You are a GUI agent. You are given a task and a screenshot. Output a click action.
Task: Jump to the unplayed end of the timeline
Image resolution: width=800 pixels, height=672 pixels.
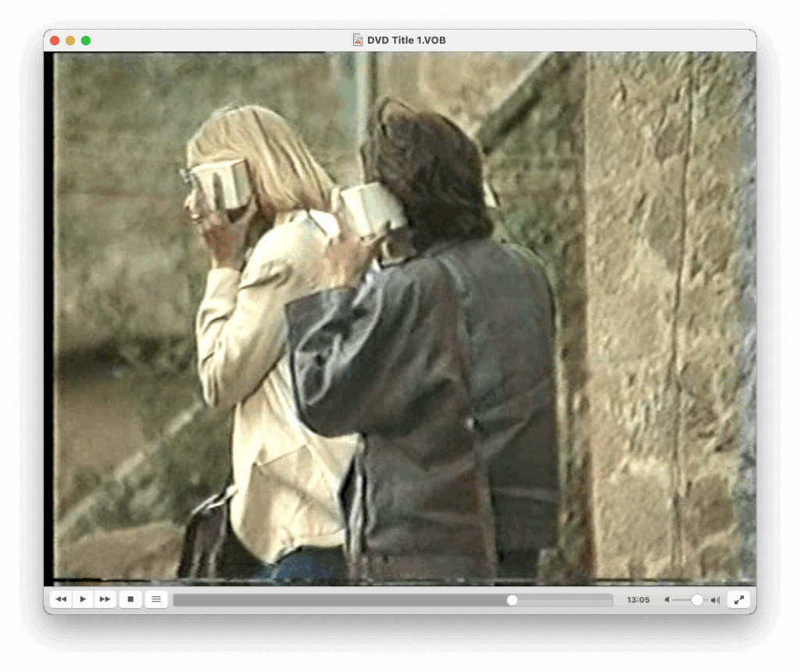pyautogui.click(x=609, y=600)
